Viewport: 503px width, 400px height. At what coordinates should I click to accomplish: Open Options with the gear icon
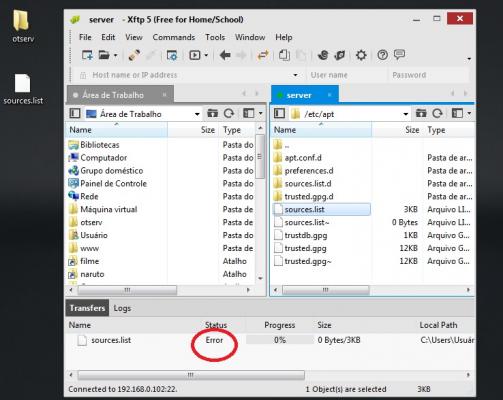coord(361,55)
